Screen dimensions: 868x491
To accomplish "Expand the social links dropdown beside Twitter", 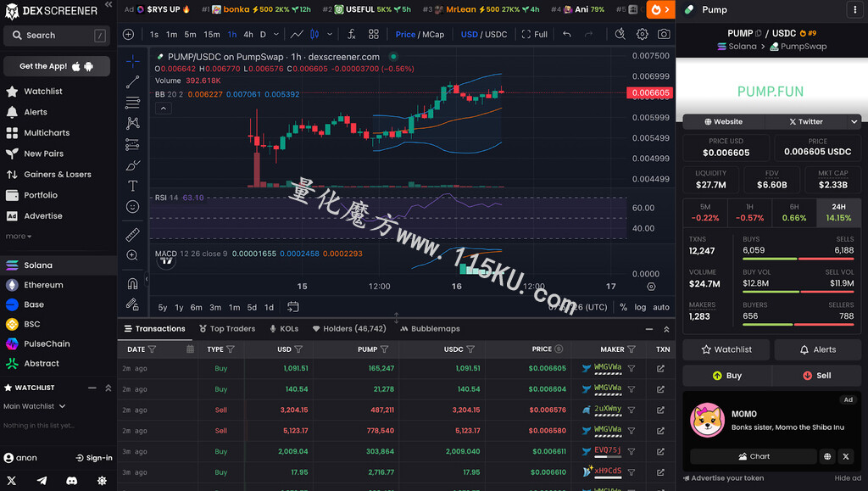I will (854, 122).
